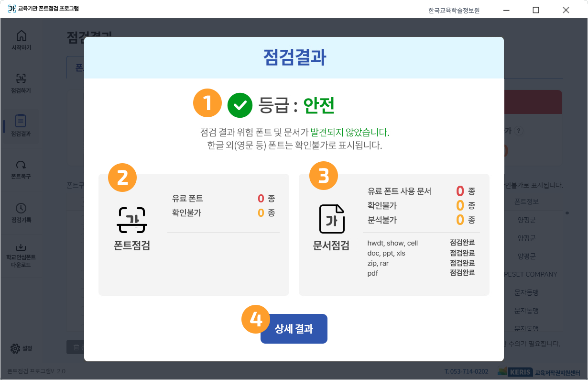
Task: Click the trash delete button behind the dialog
Action: point(76,347)
